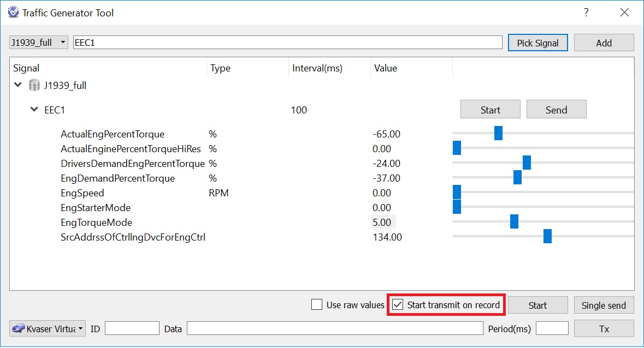Viewport: 644px width, 348px height.
Task: Uncheck Start transmit on record
Action: coord(398,305)
